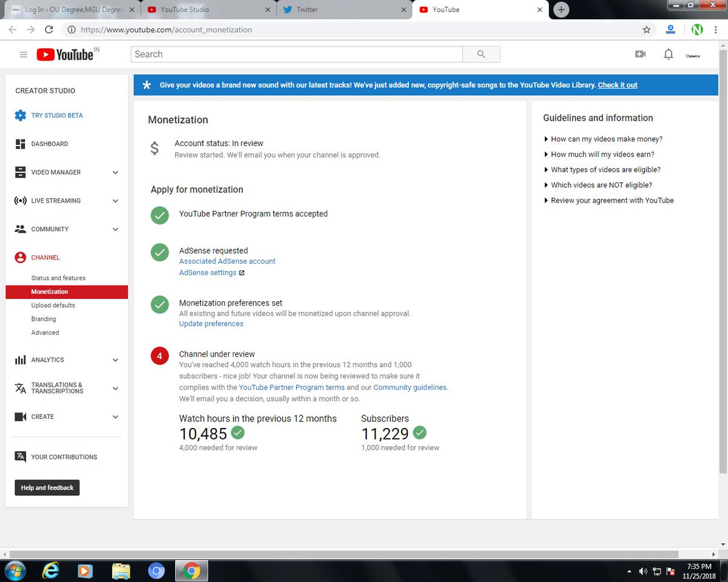Open Status and features in sidebar
The image size is (728, 582).
pyautogui.click(x=58, y=278)
